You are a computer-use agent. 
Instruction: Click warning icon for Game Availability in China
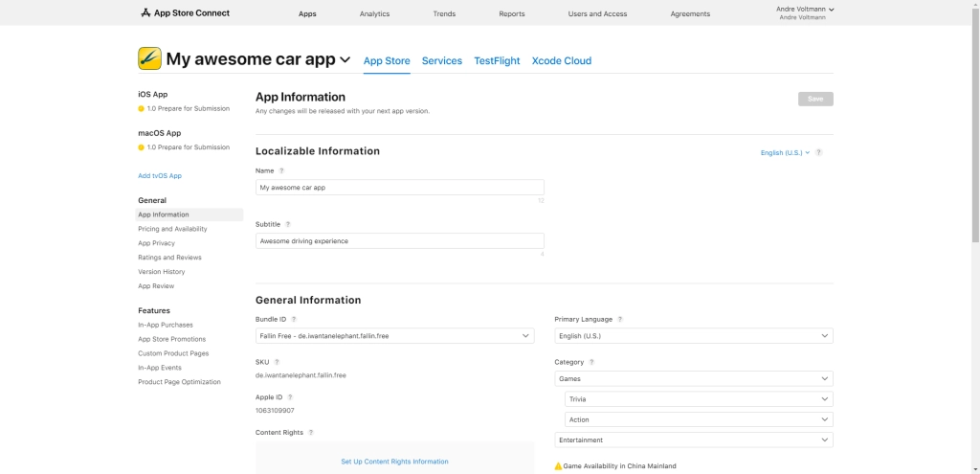tap(558, 466)
